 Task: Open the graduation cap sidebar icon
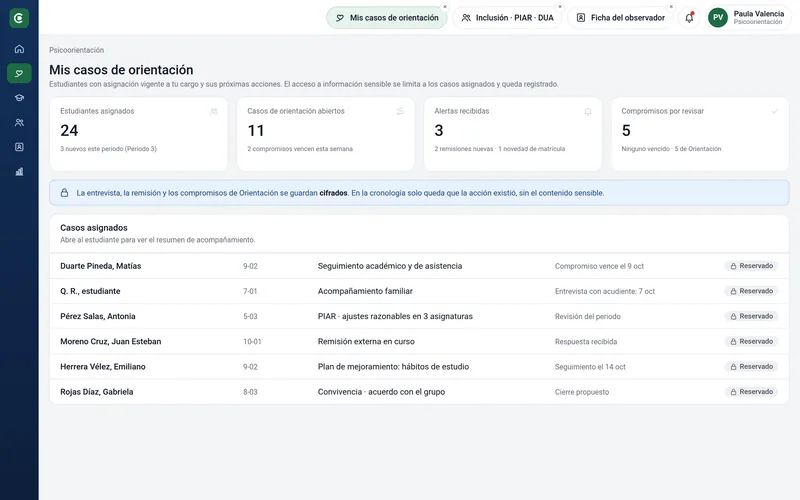19,98
